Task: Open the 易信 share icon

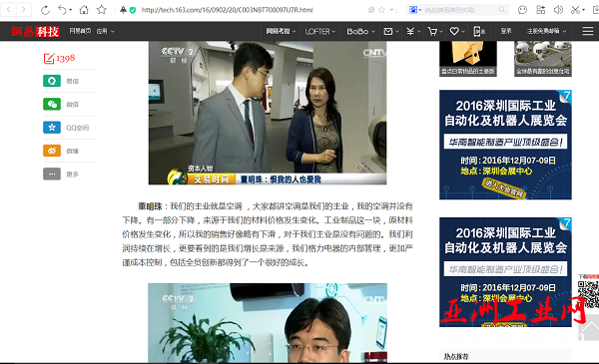Action: [x=52, y=81]
